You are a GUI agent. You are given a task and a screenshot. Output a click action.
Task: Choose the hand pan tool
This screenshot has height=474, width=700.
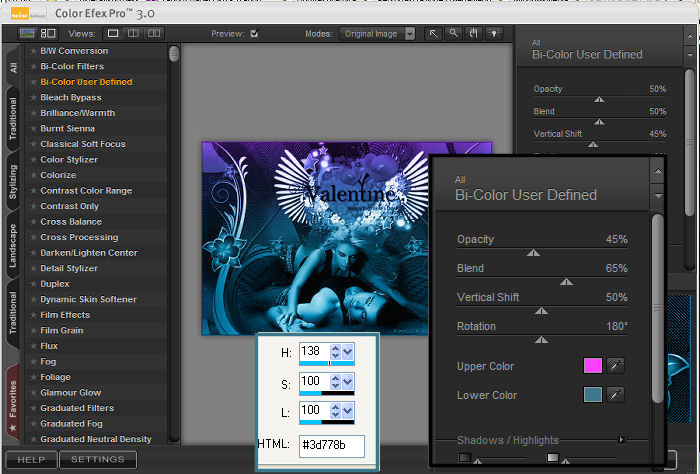(x=472, y=33)
